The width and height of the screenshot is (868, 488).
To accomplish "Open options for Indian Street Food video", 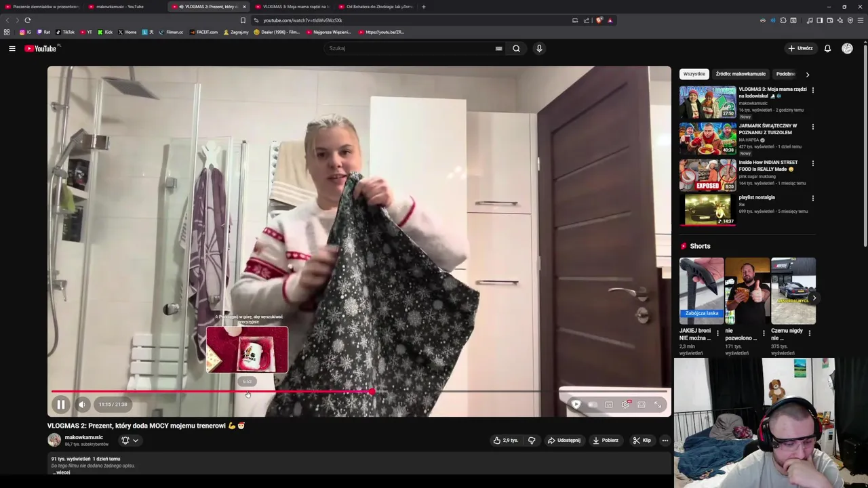I will [812, 163].
